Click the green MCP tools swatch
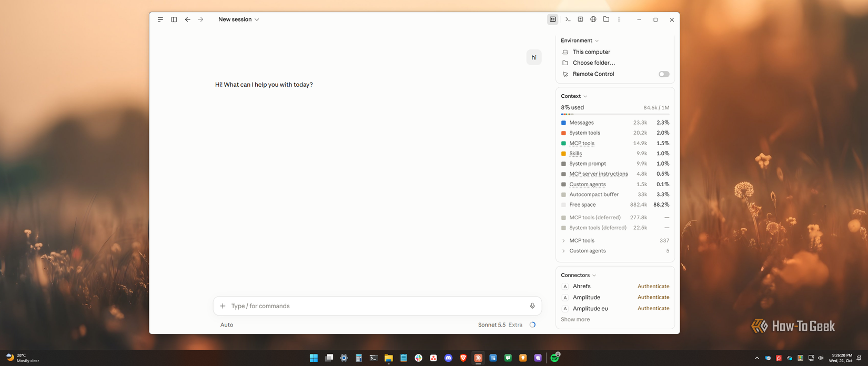 (563, 143)
